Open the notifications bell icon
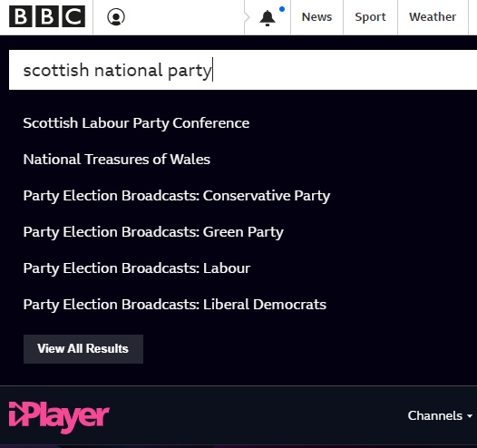Image resolution: width=477 pixels, height=448 pixels. tap(268, 18)
